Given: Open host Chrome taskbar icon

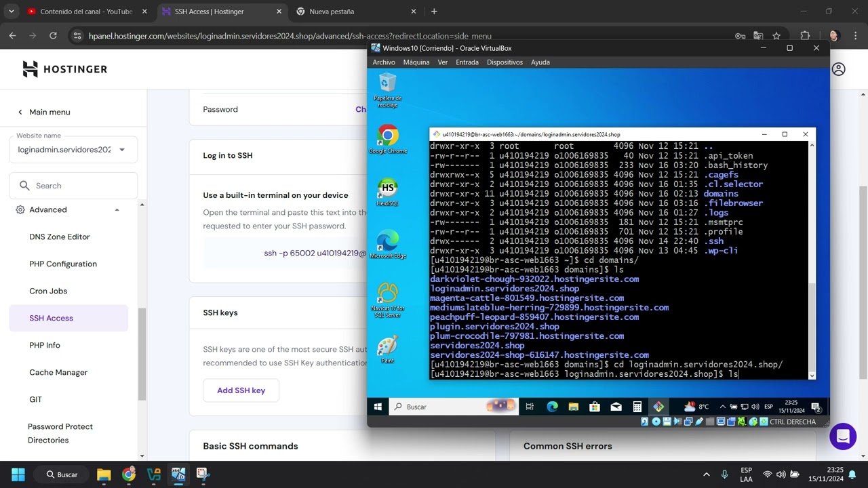Looking at the screenshot, I should [x=129, y=474].
